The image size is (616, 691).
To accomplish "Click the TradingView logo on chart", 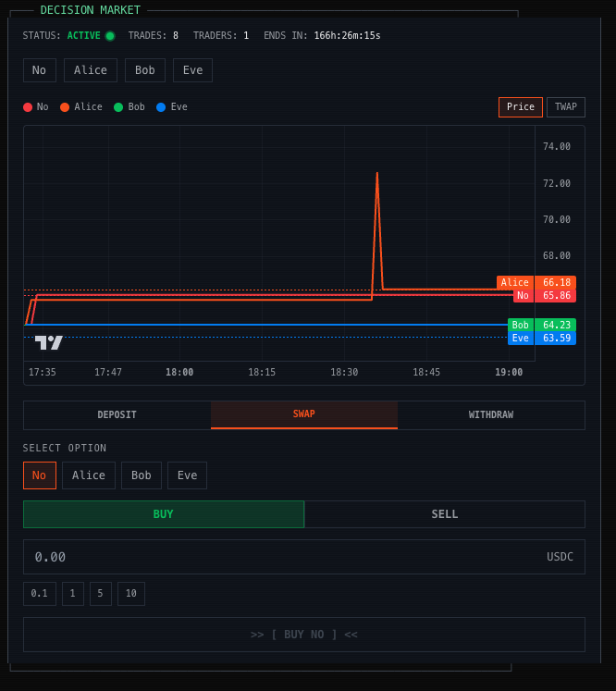I will [x=48, y=342].
